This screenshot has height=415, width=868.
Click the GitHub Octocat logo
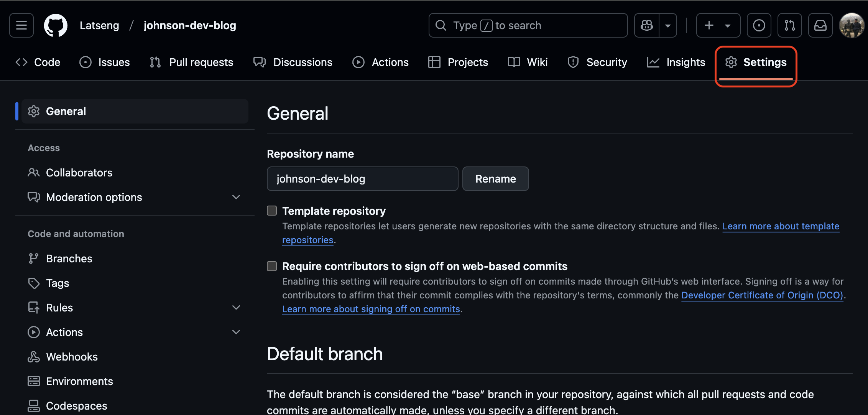coord(56,25)
